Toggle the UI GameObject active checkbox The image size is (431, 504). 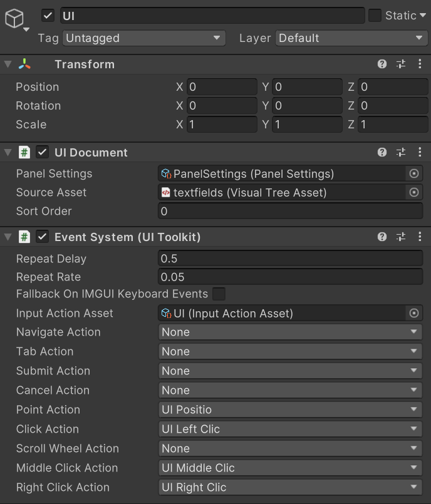click(x=48, y=16)
